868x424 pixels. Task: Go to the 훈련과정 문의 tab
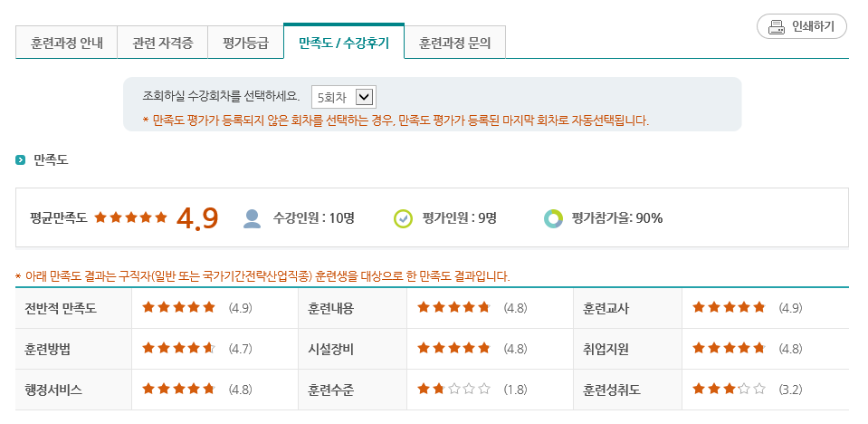(455, 43)
